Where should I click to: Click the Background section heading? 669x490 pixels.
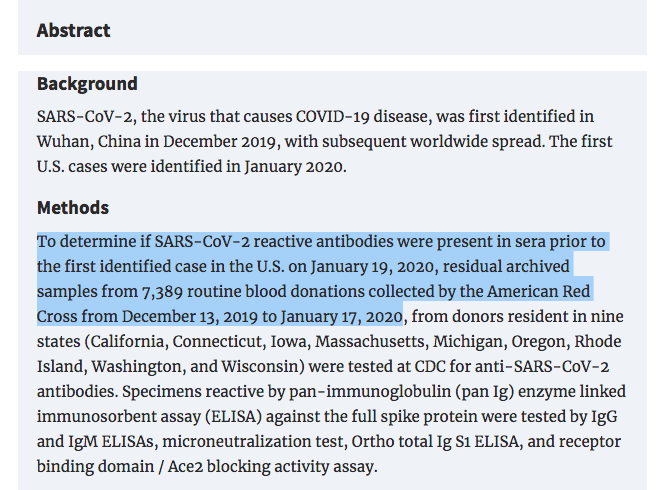(87, 84)
